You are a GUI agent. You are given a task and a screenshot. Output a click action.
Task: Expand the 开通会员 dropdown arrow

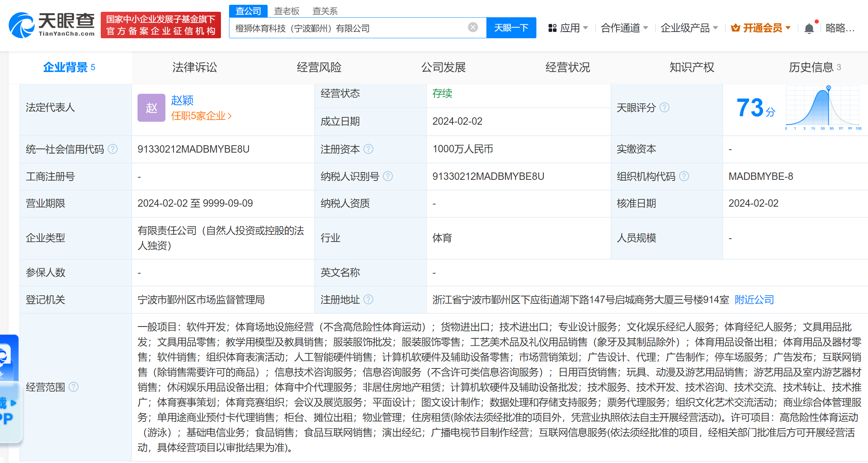(x=788, y=28)
